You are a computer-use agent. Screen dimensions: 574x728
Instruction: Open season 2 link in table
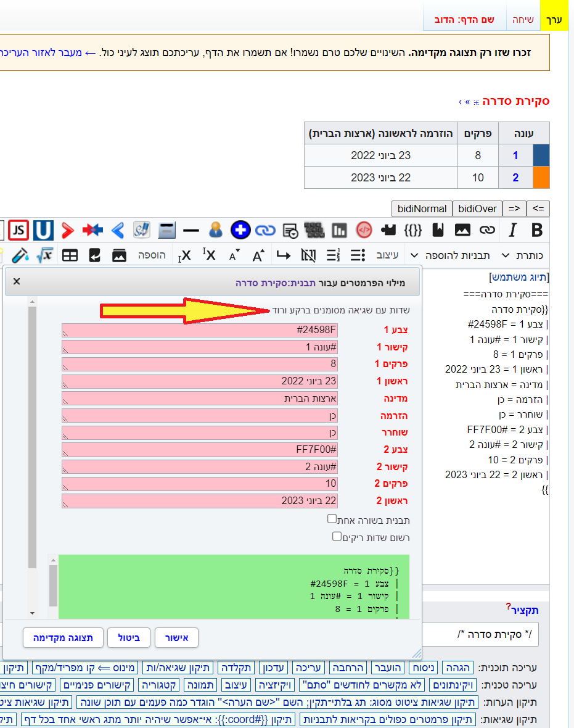pyautogui.click(x=515, y=177)
